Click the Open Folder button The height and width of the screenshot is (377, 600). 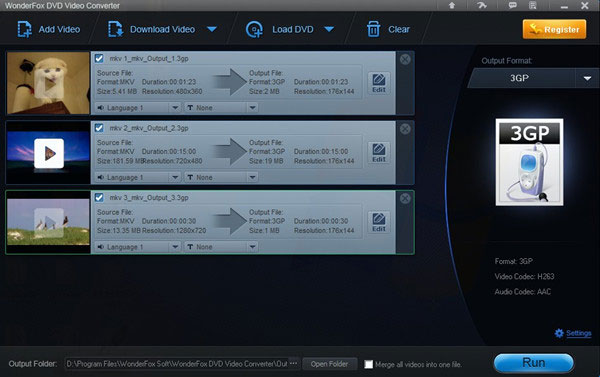coord(329,364)
